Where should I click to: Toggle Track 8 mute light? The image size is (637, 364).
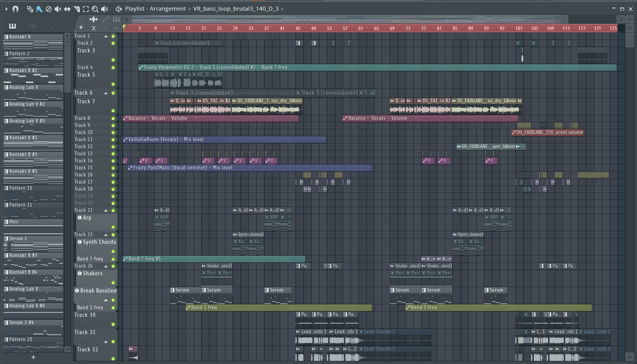[x=113, y=118]
